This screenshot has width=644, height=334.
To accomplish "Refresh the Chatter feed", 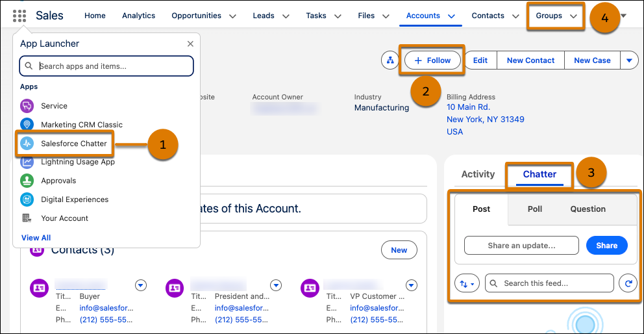I will pyautogui.click(x=628, y=283).
